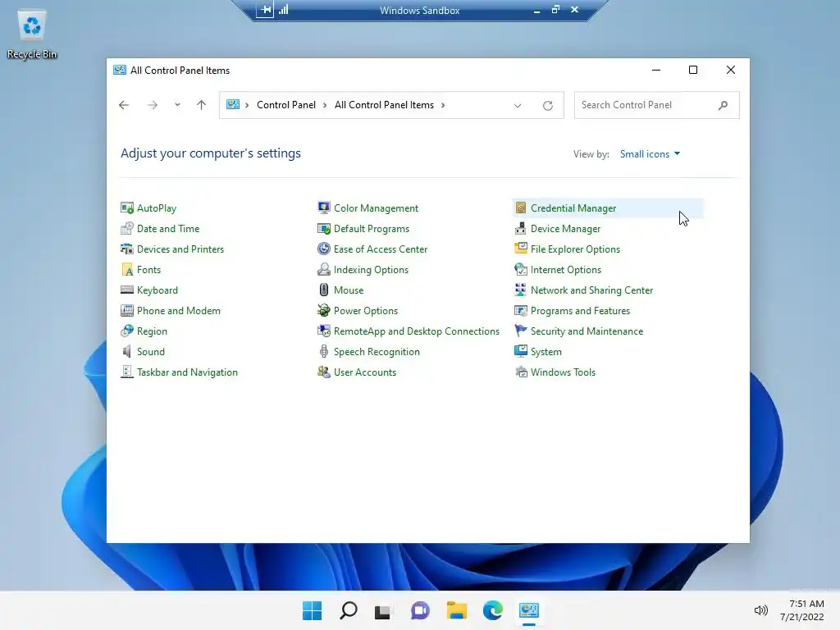Screen dimensions: 840x630
Task: Open the File Explorer Options icon
Action: click(521, 249)
